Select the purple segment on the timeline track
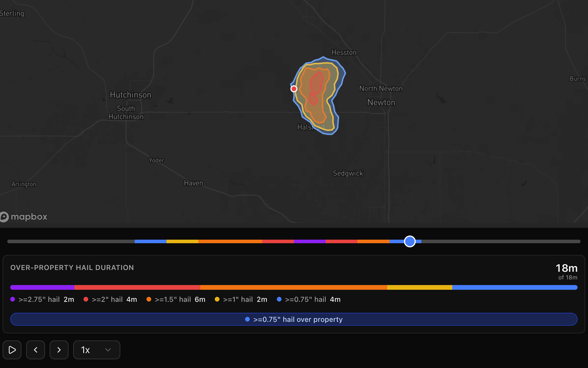The height and width of the screenshot is (368, 588). [x=310, y=241]
